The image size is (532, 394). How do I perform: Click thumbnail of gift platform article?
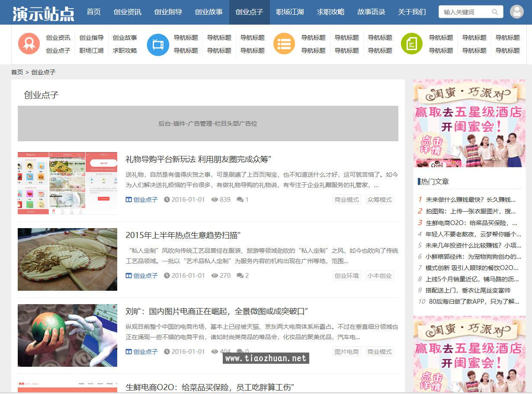pyautogui.click(x=67, y=183)
